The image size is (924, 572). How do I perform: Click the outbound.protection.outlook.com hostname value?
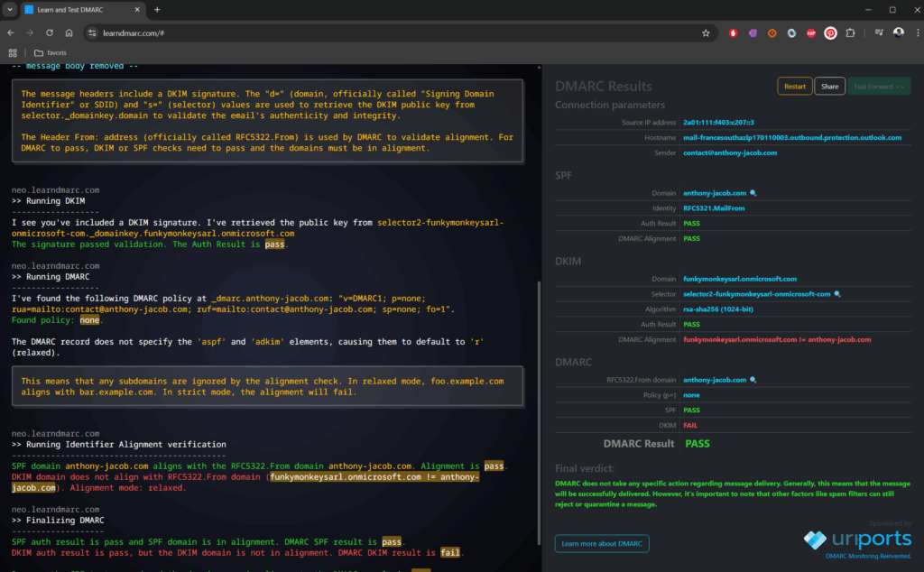(x=792, y=138)
